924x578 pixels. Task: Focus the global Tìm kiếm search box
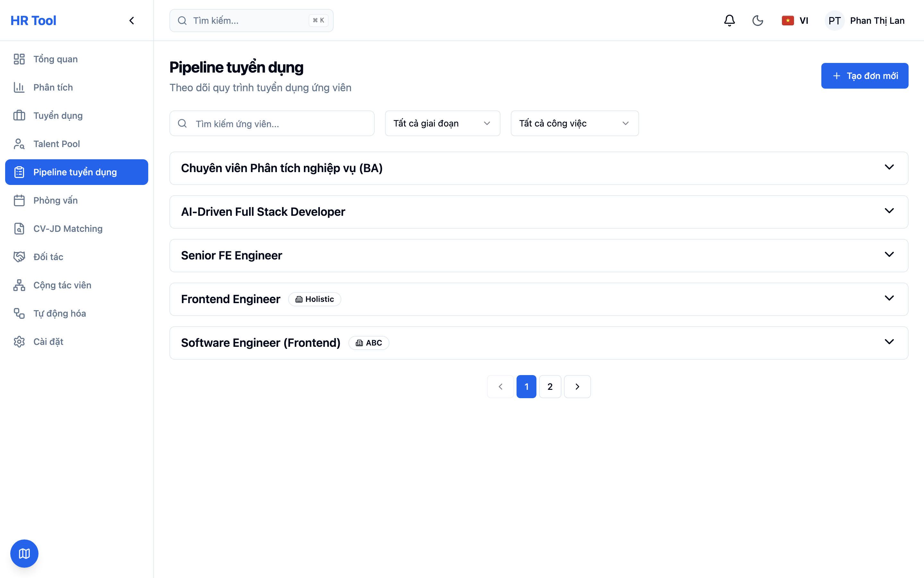click(251, 21)
